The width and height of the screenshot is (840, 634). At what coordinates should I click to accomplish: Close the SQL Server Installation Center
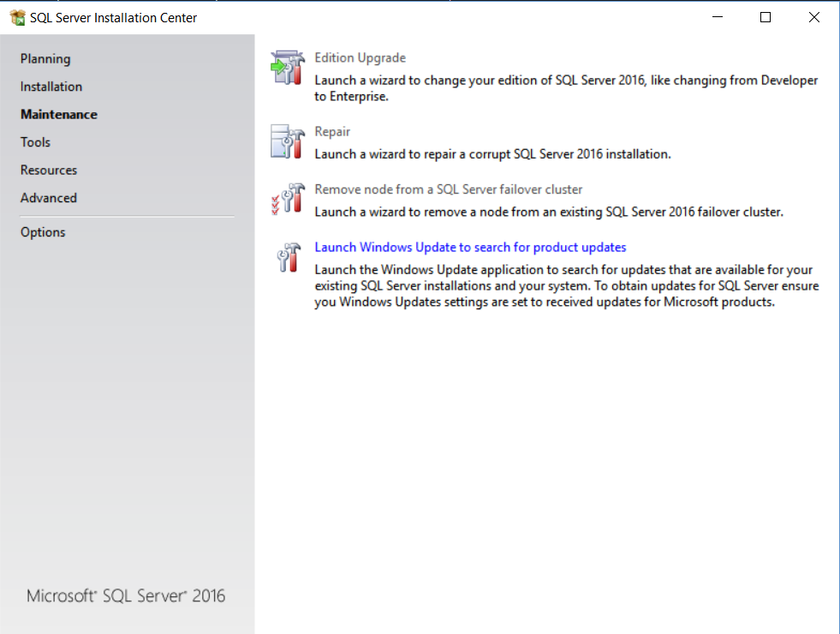pyautogui.click(x=813, y=17)
